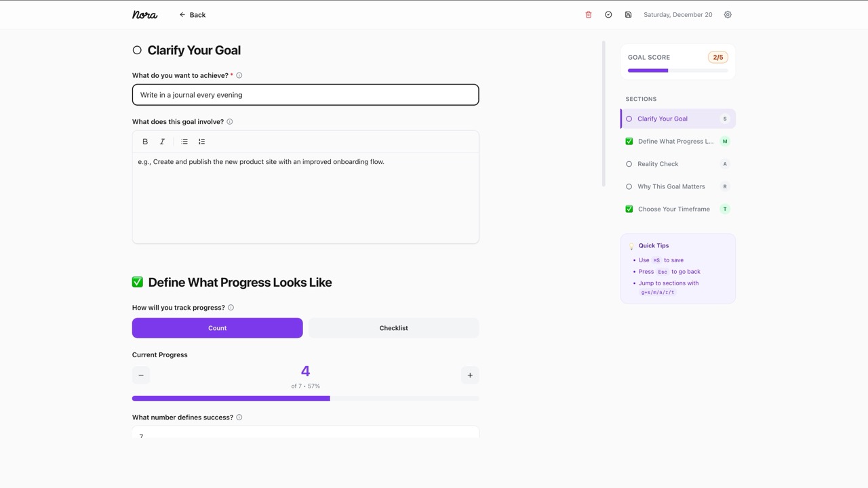Viewport: 868px width, 488px height.
Task: Click the save disk icon
Action: [x=628, y=15]
